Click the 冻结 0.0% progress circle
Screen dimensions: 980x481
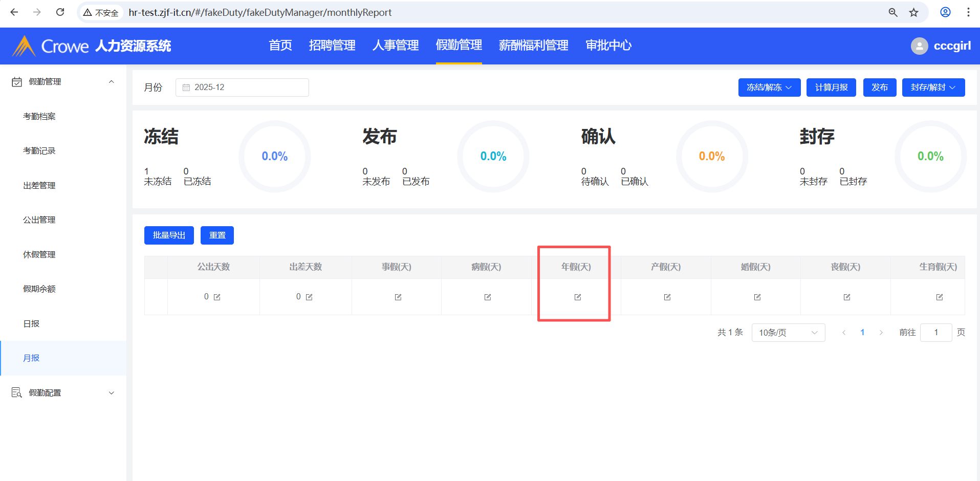(275, 157)
